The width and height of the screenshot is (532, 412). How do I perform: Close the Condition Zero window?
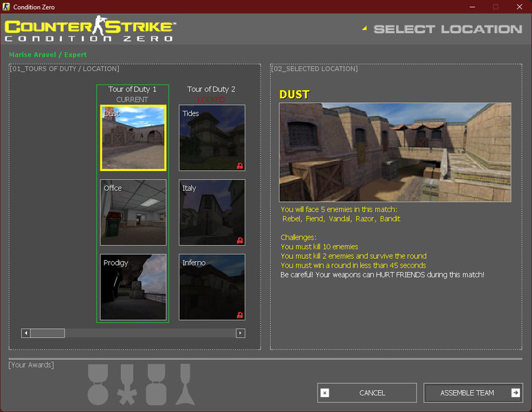[x=520, y=7]
